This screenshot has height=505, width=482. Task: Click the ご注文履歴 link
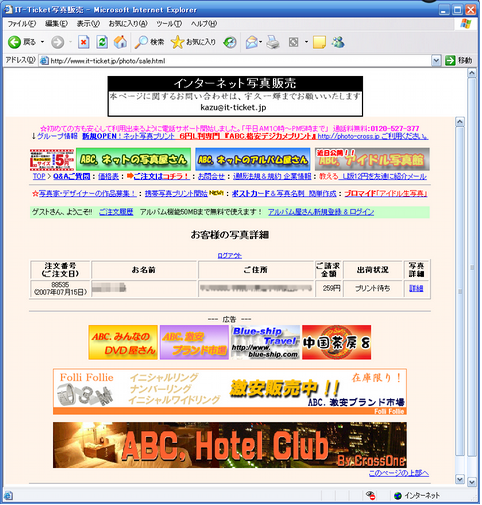tap(116, 212)
